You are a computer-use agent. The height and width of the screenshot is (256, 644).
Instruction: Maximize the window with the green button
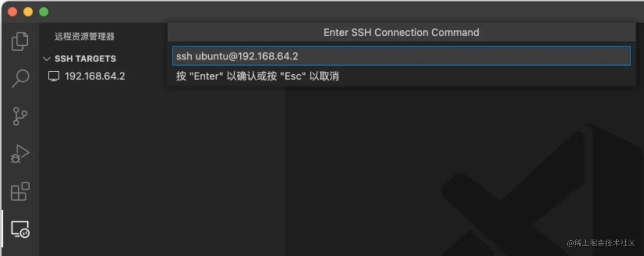43,12
